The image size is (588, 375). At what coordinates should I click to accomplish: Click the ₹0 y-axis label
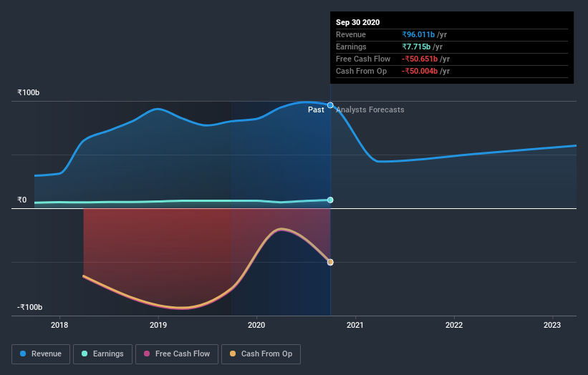[x=21, y=200]
